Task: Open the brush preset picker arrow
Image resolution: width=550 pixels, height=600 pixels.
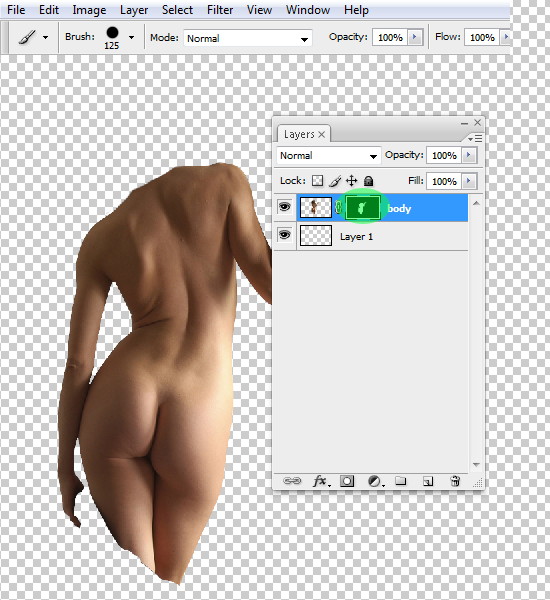Action: (131, 38)
